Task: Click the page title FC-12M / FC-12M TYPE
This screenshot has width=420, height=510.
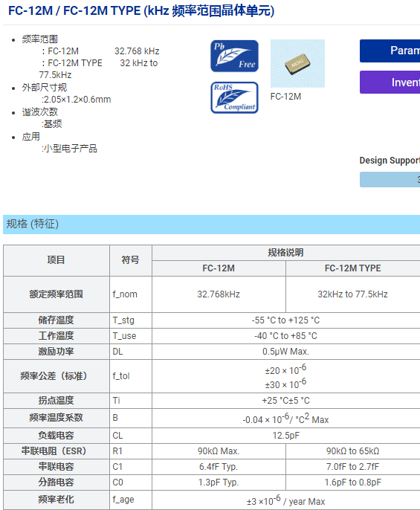Action: click(141, 10)
